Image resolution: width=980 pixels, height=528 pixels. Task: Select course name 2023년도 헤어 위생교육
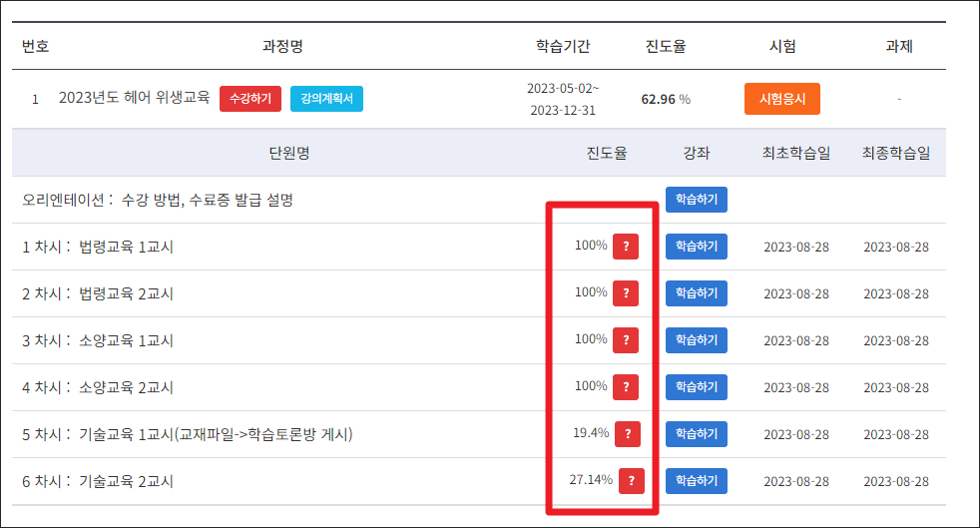tap(135, 98)
